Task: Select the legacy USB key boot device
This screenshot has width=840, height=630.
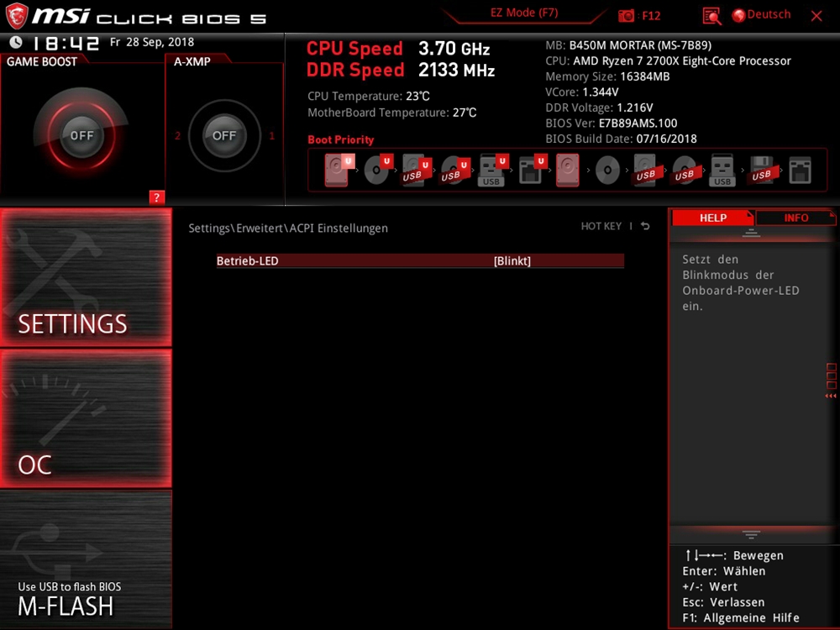Action: (722, 171)
